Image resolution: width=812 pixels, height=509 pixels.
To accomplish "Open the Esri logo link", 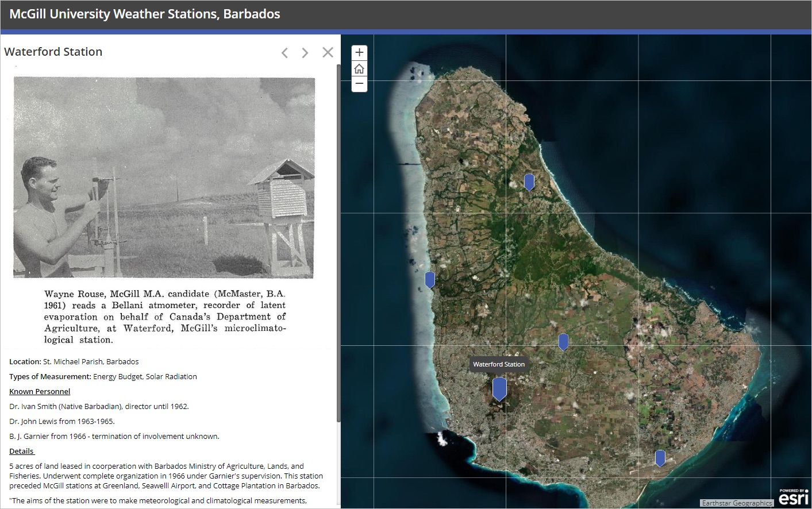I will click(794, 497).
